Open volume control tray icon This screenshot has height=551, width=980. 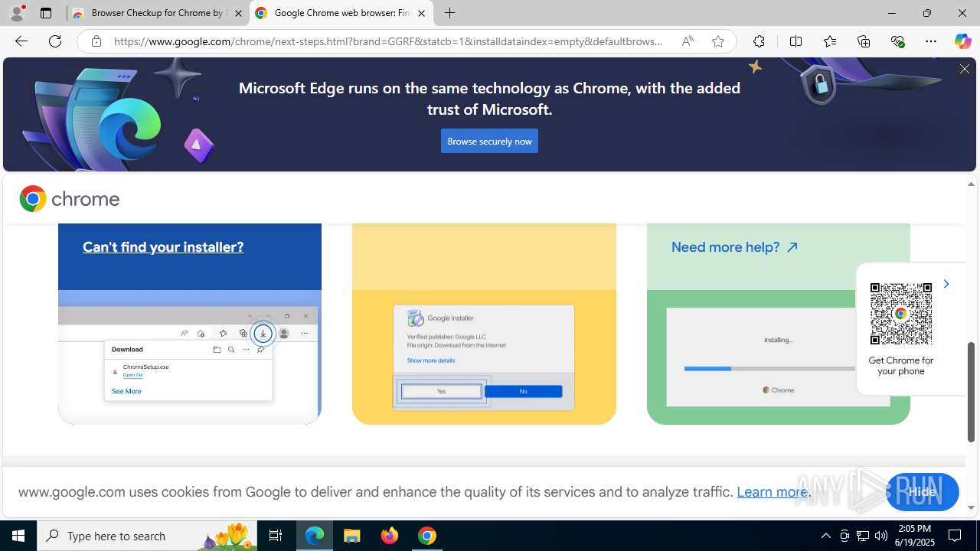coord(881,536)
